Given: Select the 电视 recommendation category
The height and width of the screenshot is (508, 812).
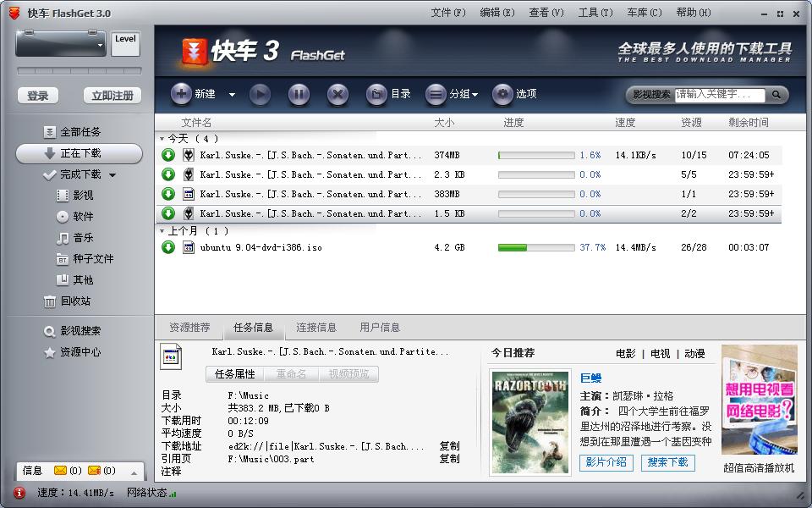Looking at the screenshot, I should pos(661,354).
